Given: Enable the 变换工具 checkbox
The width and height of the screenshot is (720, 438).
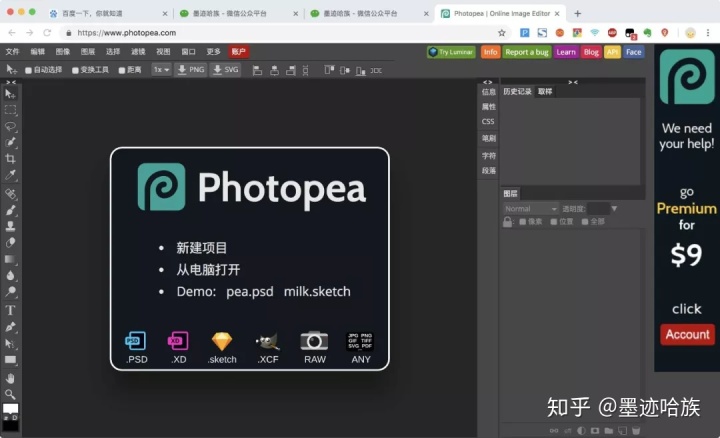Looking at the screenshot, I should coord(75,70).
